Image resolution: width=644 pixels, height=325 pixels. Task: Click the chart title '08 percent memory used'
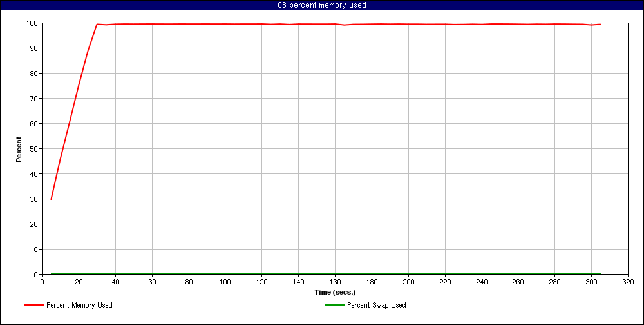coord(322,5)
